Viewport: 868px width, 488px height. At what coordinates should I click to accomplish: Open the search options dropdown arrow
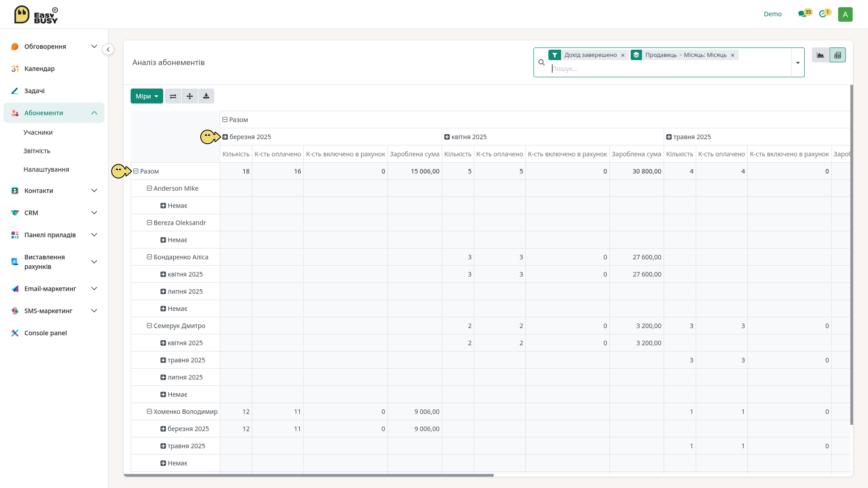pyautogui.click(x=798, y=62)
